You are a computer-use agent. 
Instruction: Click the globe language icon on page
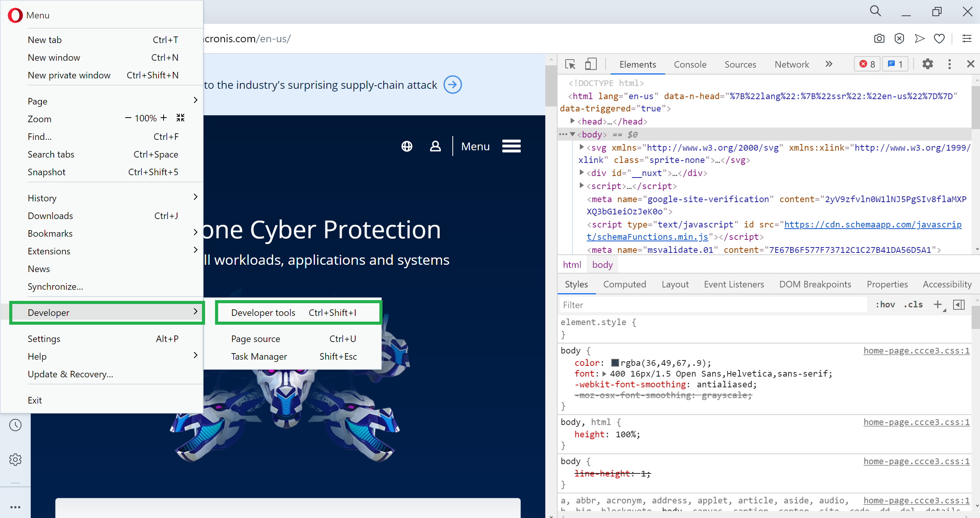click(407, 146)
